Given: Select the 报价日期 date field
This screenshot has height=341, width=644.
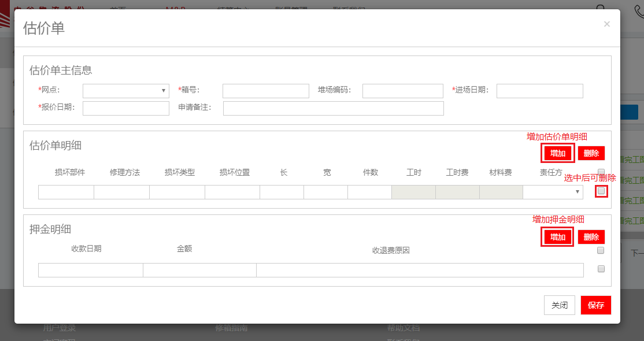Looking at the screenshot, I should point(126,108).
